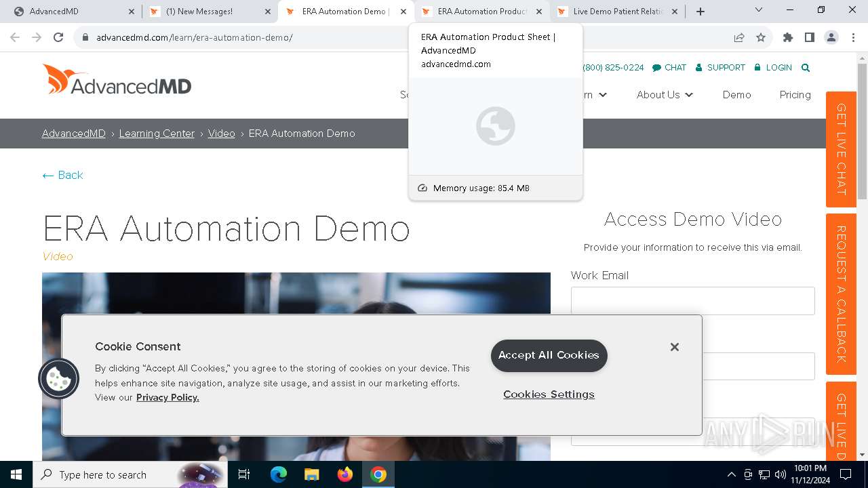Click into the Work Email field
Viewport: 868px width, 488px height.
point(692,301)
